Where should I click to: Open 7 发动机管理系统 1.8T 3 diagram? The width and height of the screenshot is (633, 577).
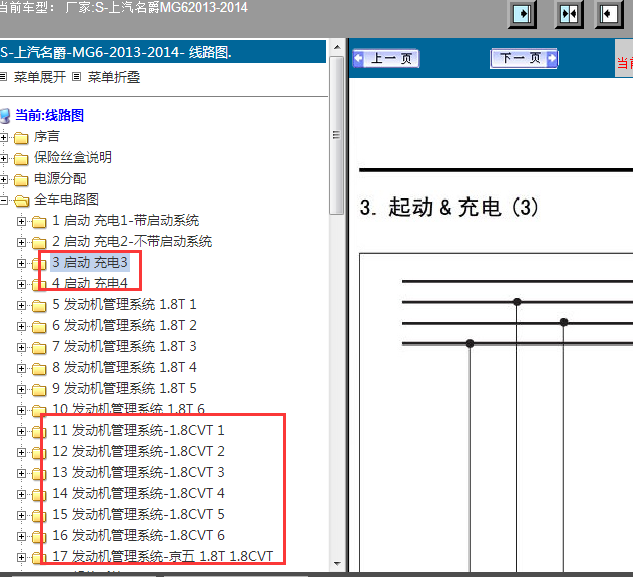tap(124, 346)
